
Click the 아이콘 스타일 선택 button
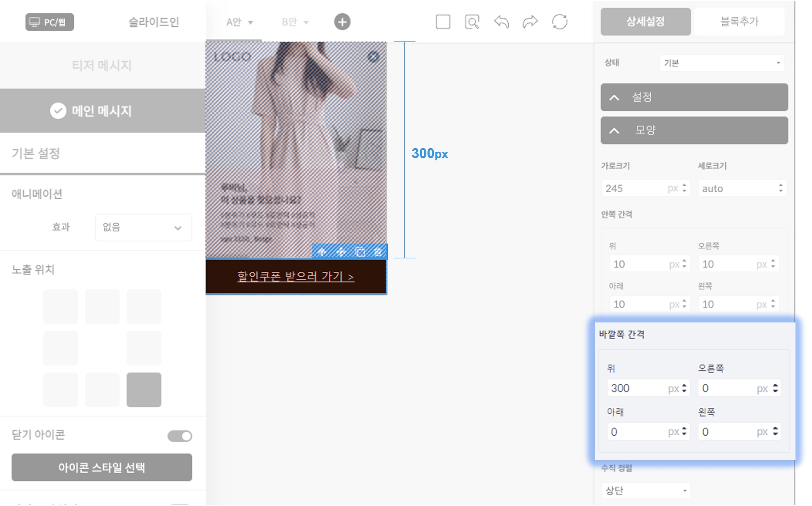[102, 468]
